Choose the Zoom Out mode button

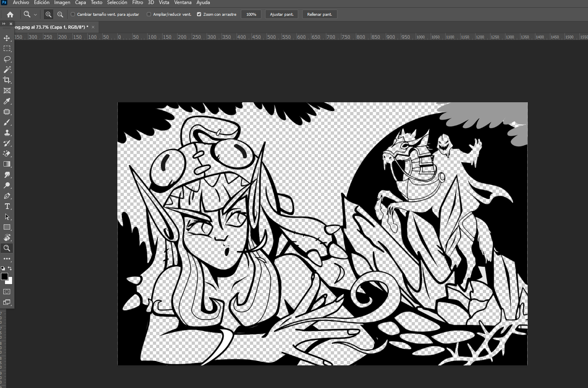60,14
